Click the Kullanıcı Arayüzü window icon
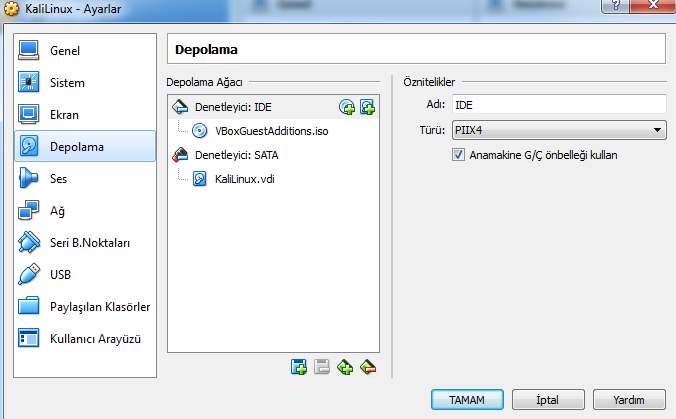The width and height of the screenshot is (676, 419). [x=28, y=338]
